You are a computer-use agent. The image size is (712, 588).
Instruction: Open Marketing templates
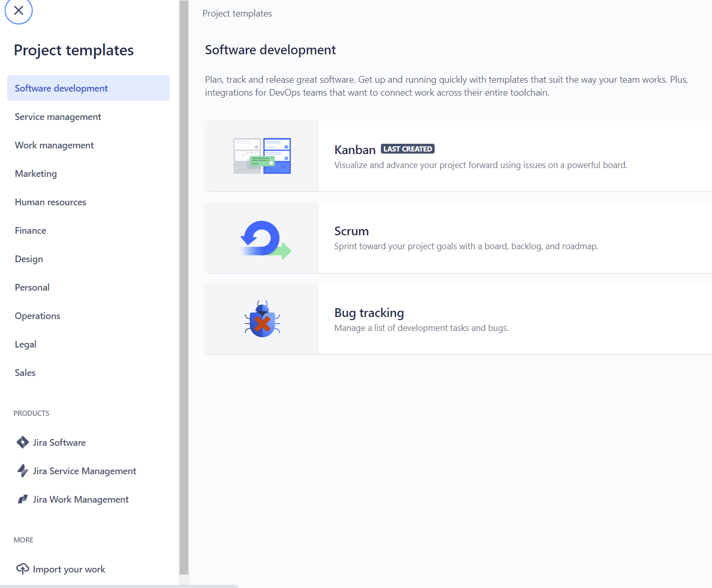coord(88,173)
